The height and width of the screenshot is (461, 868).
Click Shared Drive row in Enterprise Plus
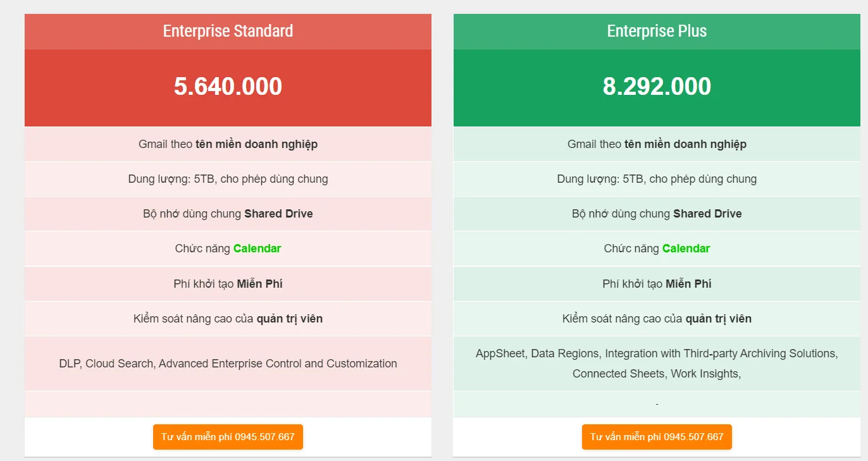(657, 214)
